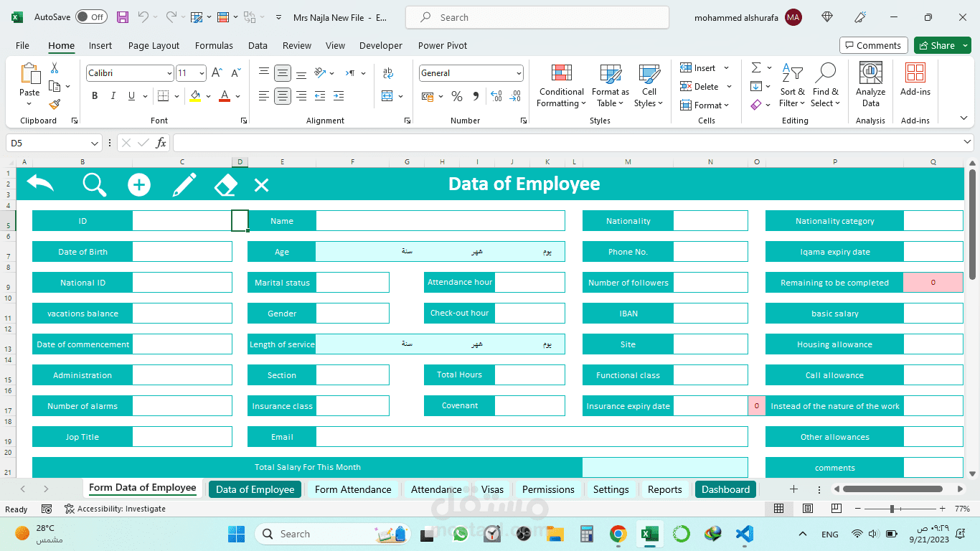Click Accessibility: Investigate in status bar

(115, 509)
